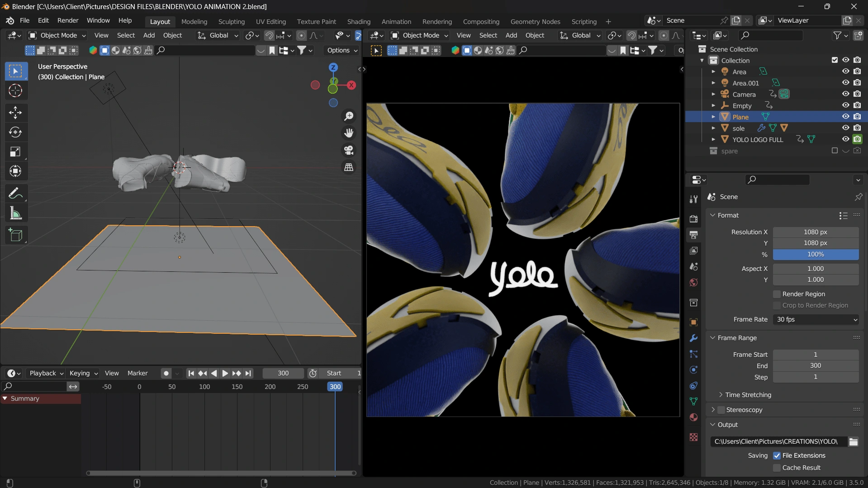Choose the Scale tool
Image resolution: width=868 pixels, height=488 pixels.
(15, 152)
